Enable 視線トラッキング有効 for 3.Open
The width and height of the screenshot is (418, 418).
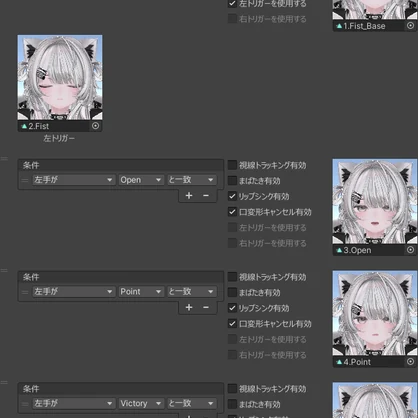[x=232, y=165]
